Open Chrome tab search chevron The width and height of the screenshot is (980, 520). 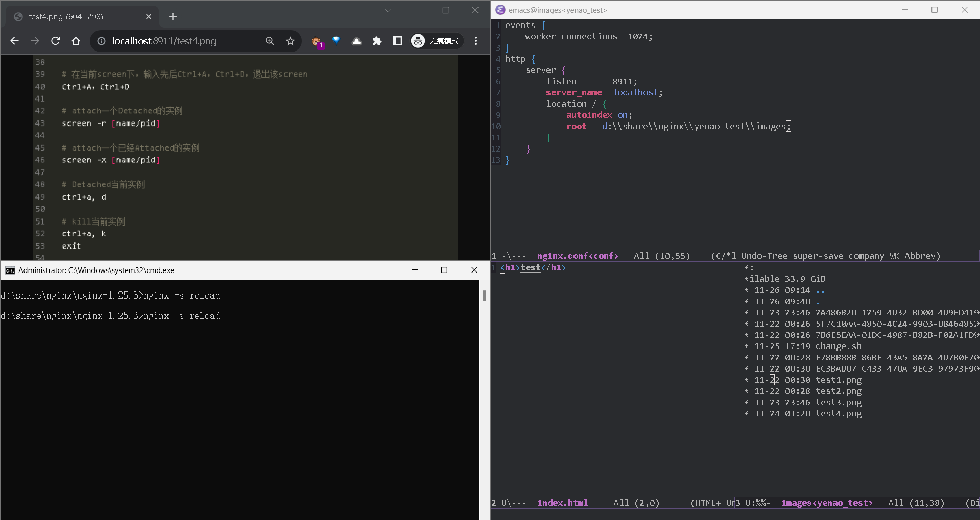(x=388, y=10)
